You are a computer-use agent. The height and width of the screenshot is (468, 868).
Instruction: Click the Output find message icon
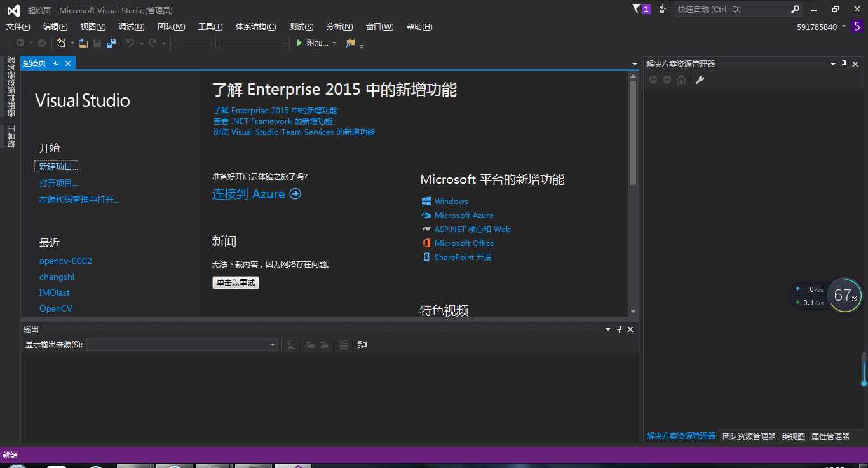[291, 345]
